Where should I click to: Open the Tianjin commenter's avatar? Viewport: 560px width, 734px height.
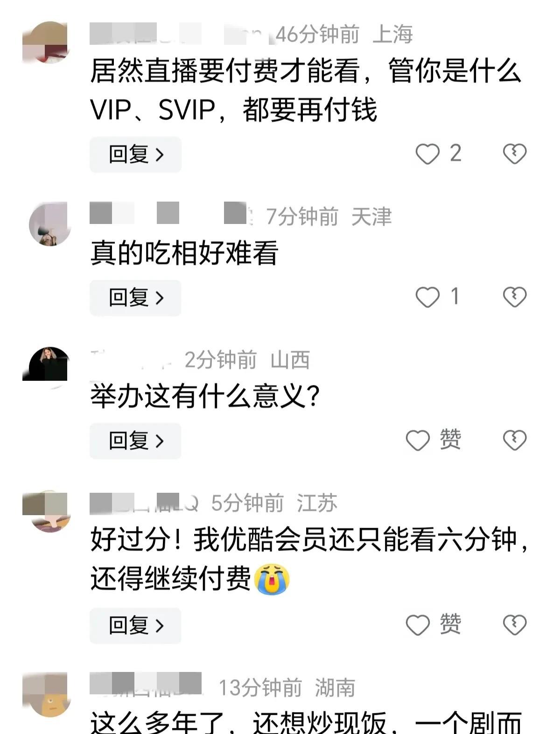(x=49, y=224)
